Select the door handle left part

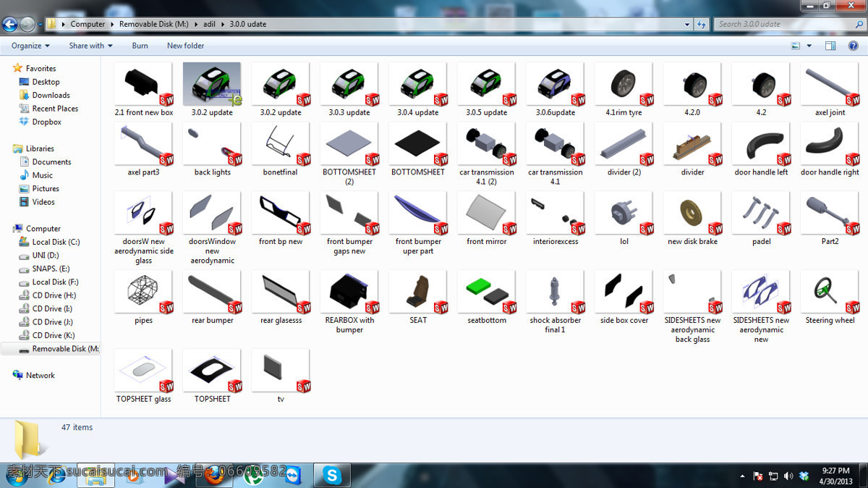click(x=761, y=150)
